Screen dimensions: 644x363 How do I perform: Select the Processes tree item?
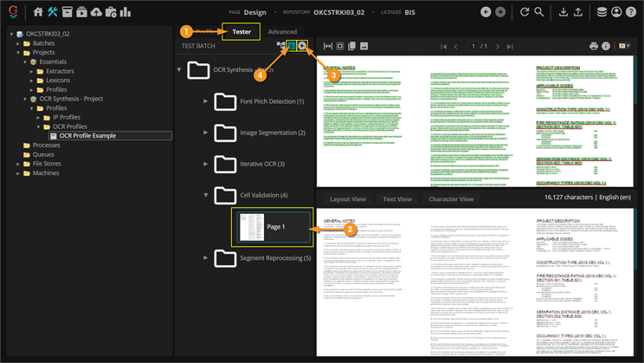47,145
